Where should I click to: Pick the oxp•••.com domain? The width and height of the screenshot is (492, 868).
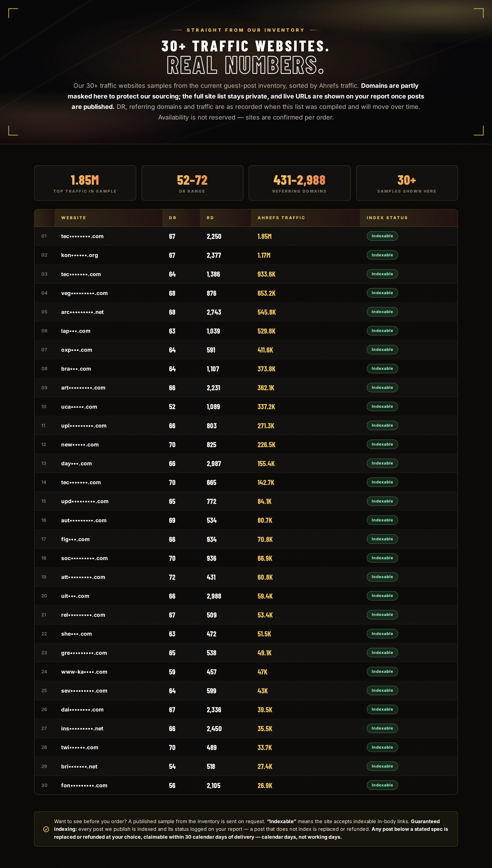coord(77,350)
